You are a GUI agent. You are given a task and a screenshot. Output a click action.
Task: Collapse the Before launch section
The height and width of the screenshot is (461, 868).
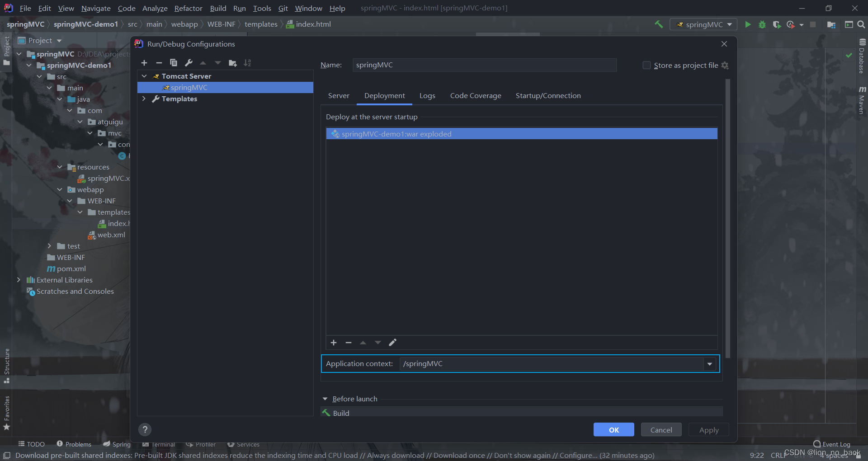tap(325, 399)
